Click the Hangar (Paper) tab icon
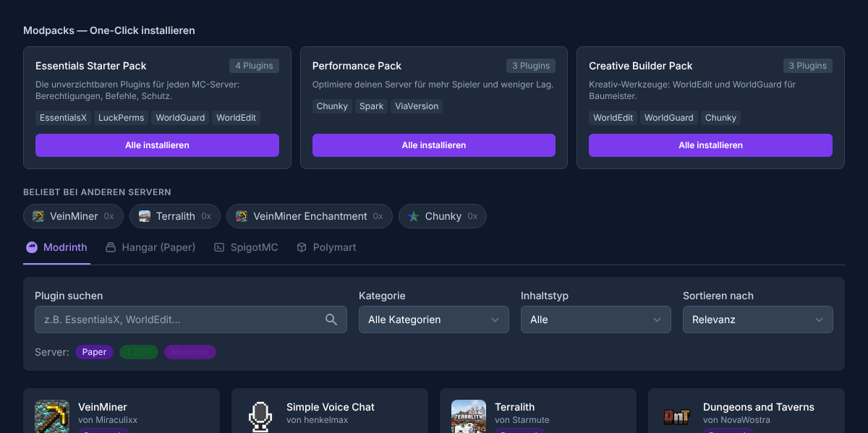Viewport: 868px width, 433px height. pyautogui.click(x=111, y=247)
